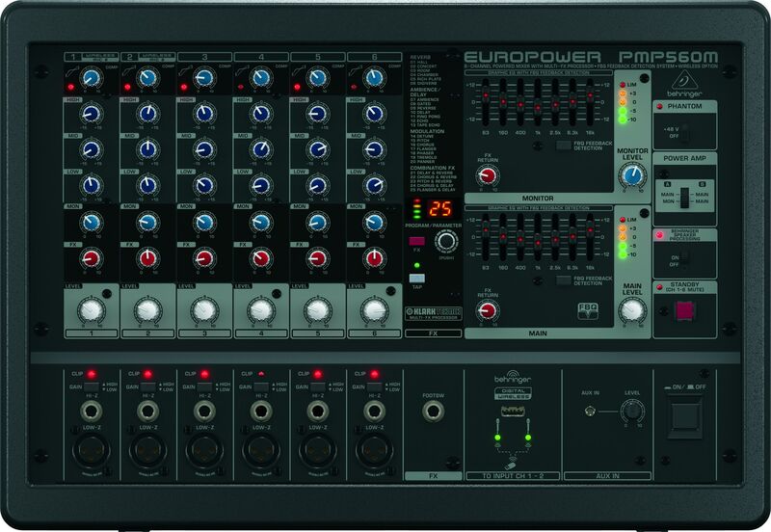The image size is (771, 532).
Task: Click the channel 6 white LEVEL knob
Action: point(374,309)
